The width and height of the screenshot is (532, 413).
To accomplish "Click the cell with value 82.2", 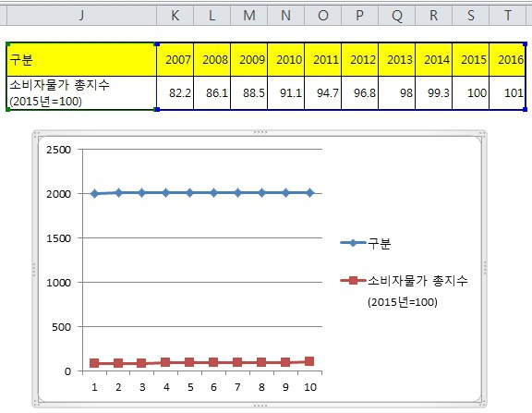I will [175, 92].
